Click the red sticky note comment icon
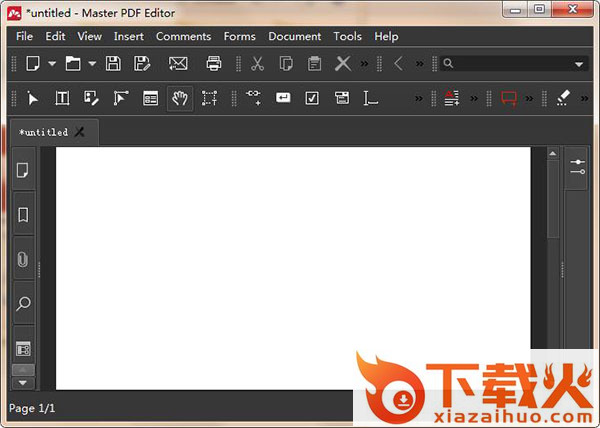This screenshot has width=600, height=428. 509,99
